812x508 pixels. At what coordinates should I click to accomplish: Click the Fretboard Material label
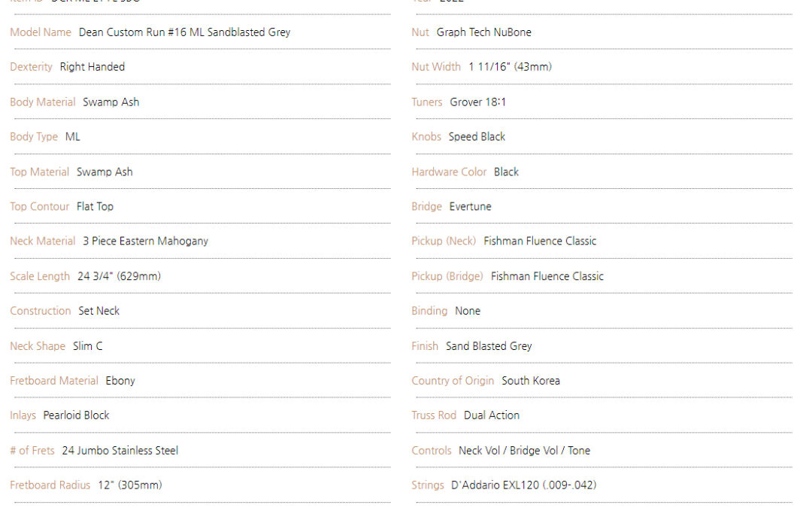pyautogui.click(x=54, y=381)
